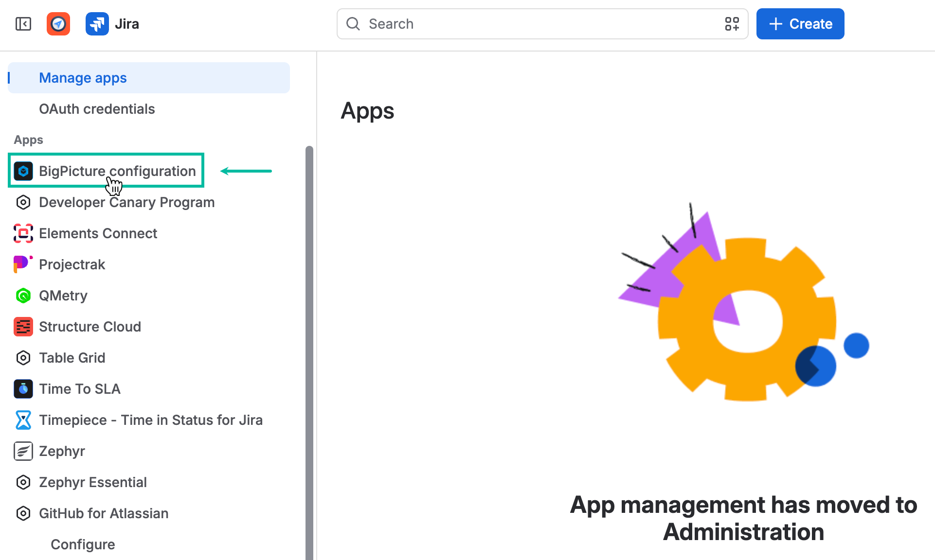Click the sidebar vertical scrollbar
This screenshot has width=935, height=560.
pos(309,353)
